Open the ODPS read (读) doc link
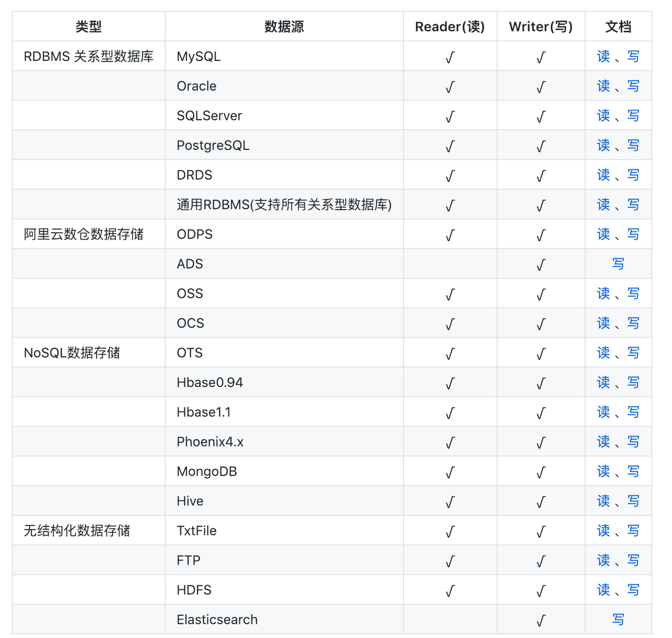 click(x=603, y=234)
